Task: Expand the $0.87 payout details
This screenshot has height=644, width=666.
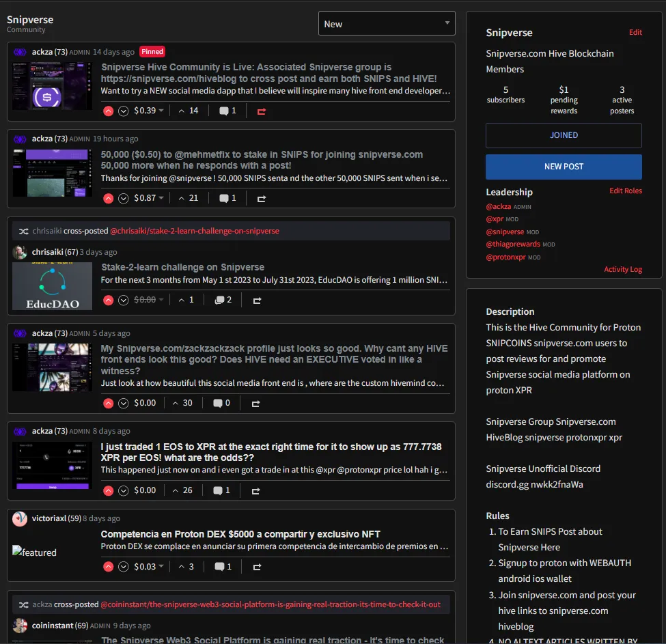Action: (149, 198)
